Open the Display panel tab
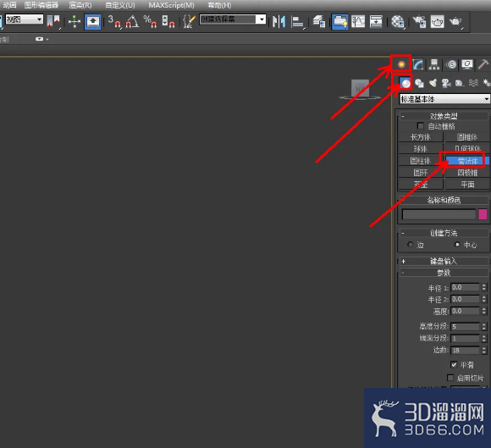The image size is (491, 448). click(467, 64)
